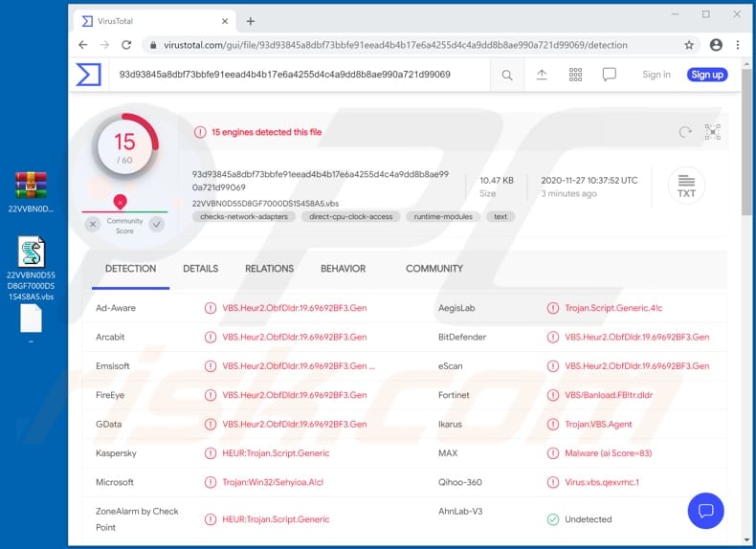Select the VirusTotal browser tab
756x549 pixels.
click(154, 21)
